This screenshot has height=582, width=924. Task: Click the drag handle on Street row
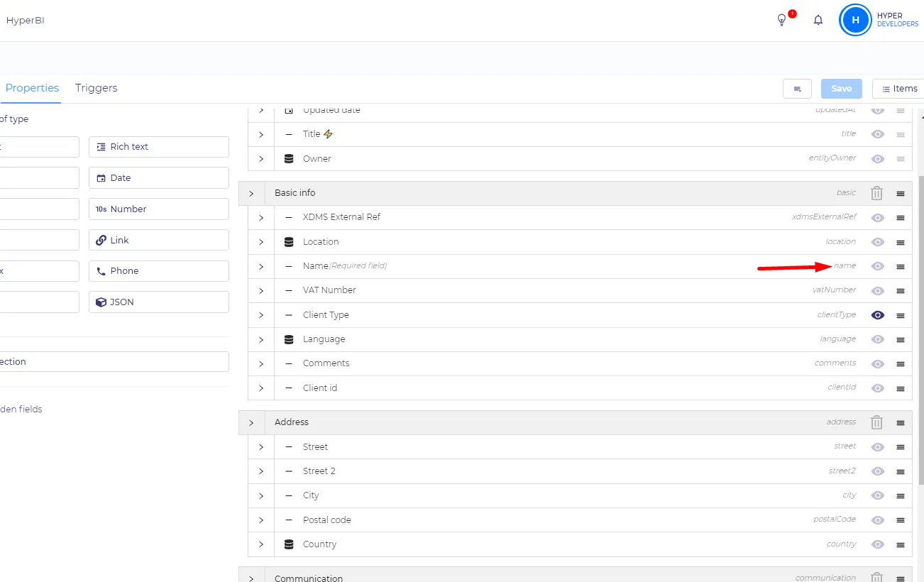pyautogui.click(x=901, y=447)
